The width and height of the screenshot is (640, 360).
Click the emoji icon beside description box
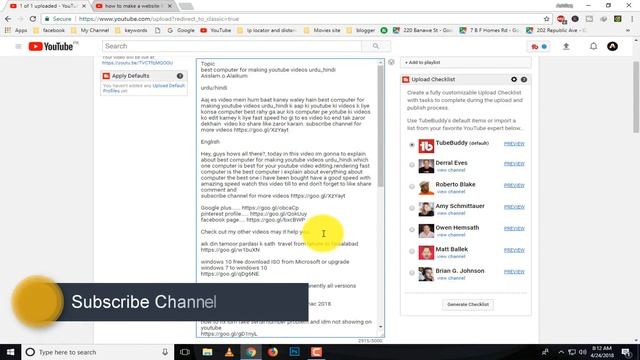click(x=391, y=62)
